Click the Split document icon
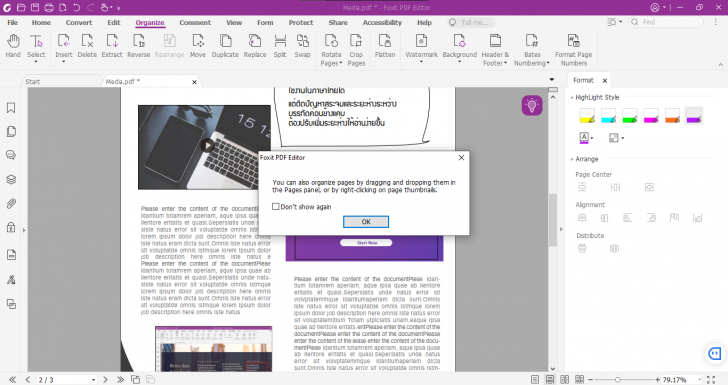The image size is (728, 385). 280,46
